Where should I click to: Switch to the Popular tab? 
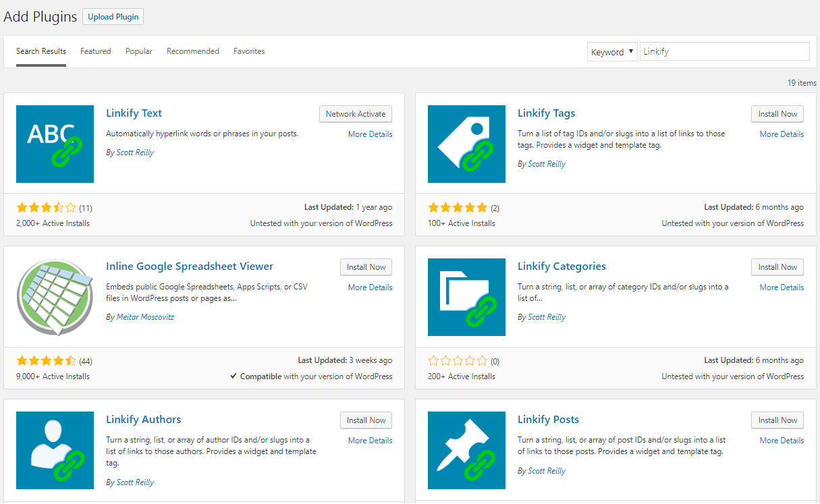139,51
